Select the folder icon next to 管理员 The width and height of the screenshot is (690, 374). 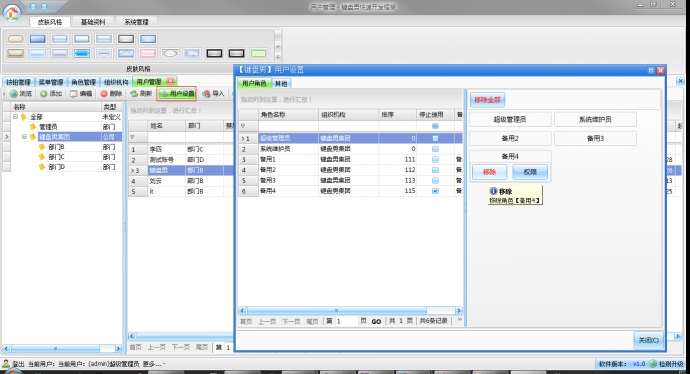(x=33, y=127)
